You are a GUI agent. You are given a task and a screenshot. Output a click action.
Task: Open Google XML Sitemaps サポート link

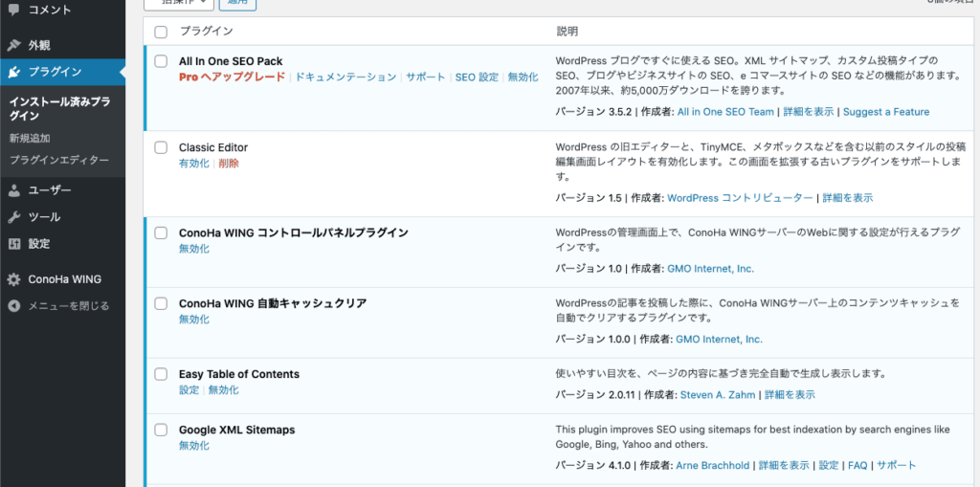(x=896, y=466)
